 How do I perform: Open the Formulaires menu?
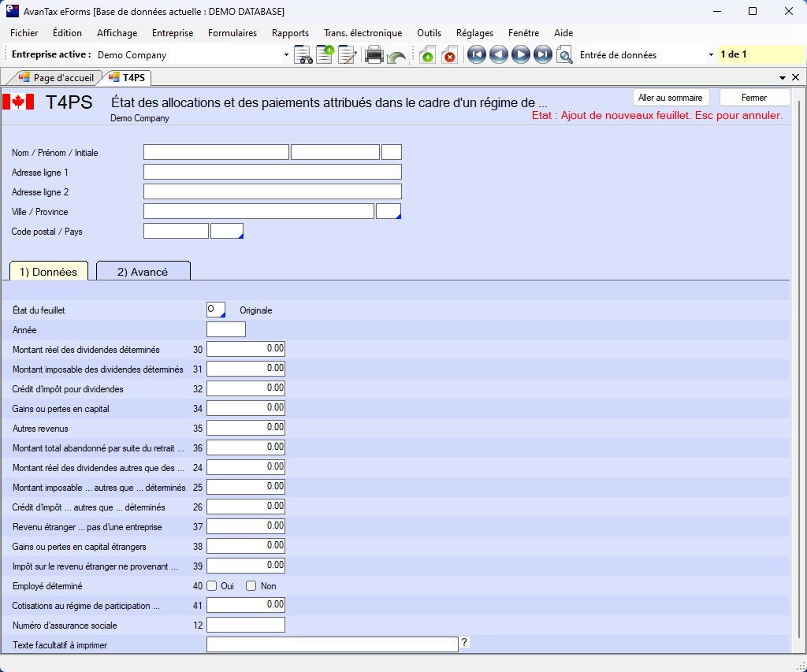click(x=232, y=33)
